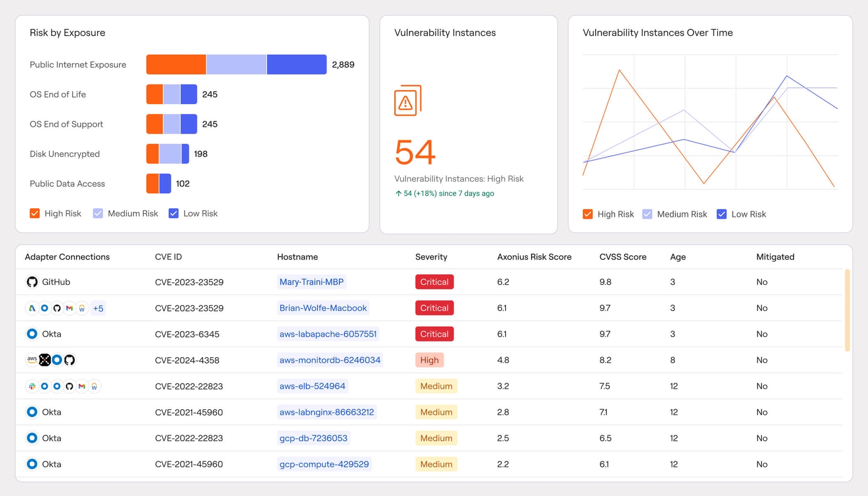The height and width of the screenshot is (496, 868).
Task: Click the Axonius Risk Score column header
Action: pos(534,257)
